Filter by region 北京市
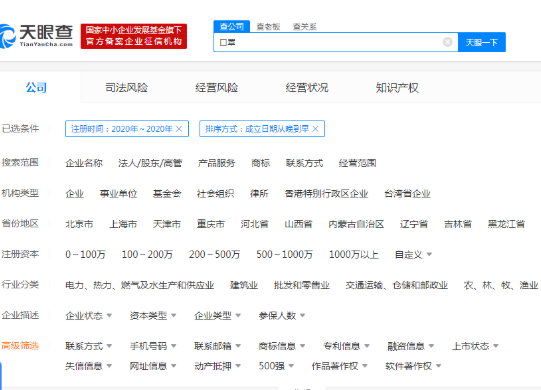This screenshot has height=390, width=541. point(79,224)
